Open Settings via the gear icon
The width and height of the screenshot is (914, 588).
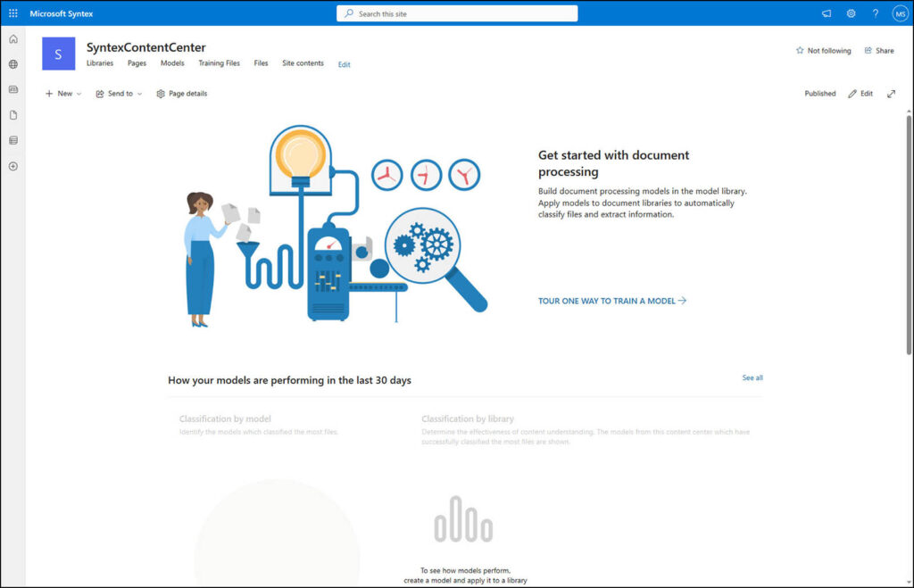[x=851, y=12]
